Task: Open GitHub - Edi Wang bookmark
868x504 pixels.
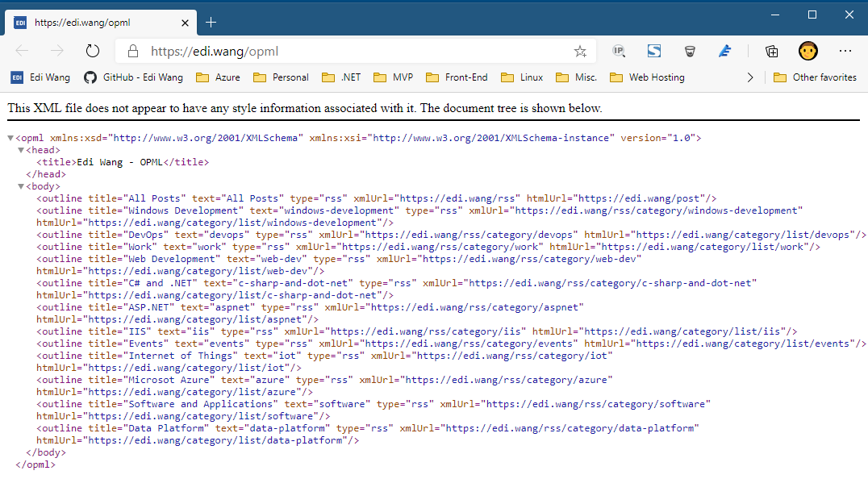Action: pyautogui.click(x=133, y=77)
